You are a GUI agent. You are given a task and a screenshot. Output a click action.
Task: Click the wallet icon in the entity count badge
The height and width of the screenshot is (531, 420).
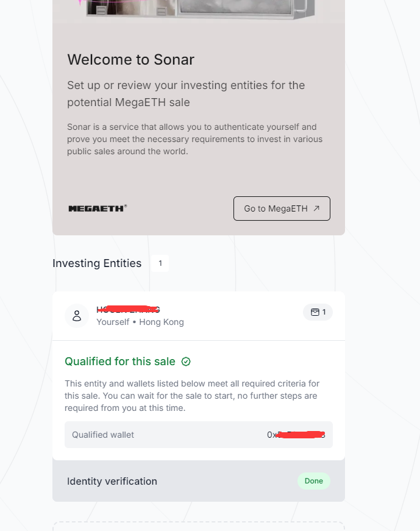click(x=315, y=312)
